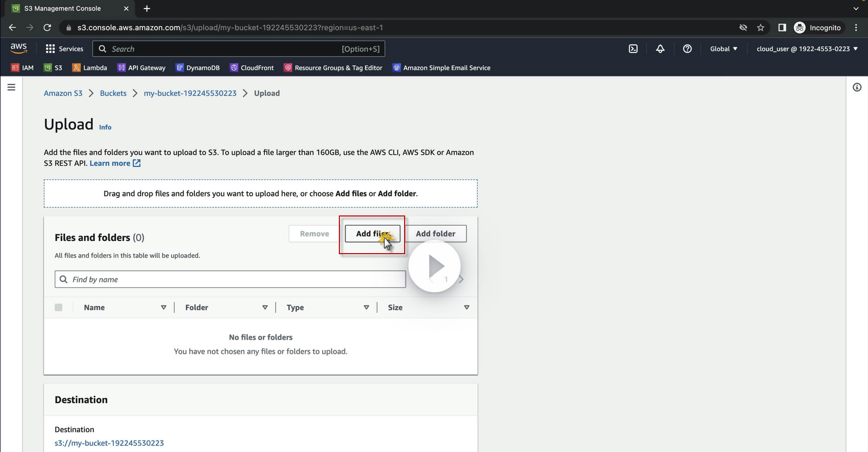Sort by the Type column arrow
The height and width of the screenshot is (452, 868).
(366, 307)
